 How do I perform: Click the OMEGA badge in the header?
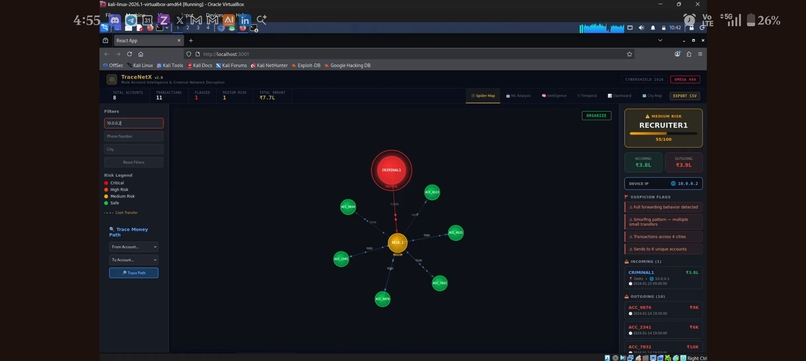(685, 80)
